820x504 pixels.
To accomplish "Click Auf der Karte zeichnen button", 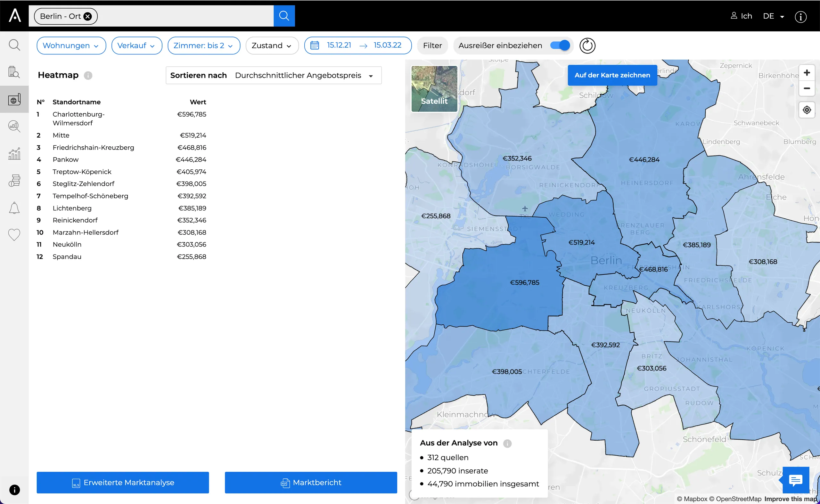I will pyautogui.click(x=612, y=75).
